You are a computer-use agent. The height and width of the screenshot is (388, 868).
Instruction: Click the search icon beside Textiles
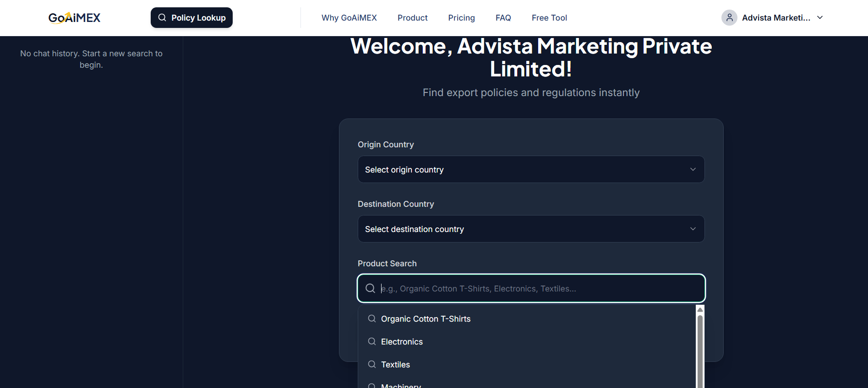pyautogui.click(x=372, y=364)
